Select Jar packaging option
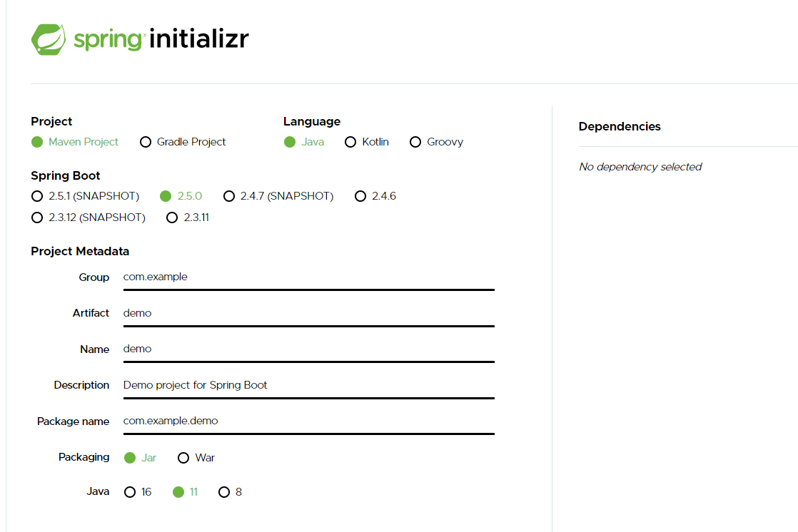This screenshot has width=798, height=532. coord(130,458)
